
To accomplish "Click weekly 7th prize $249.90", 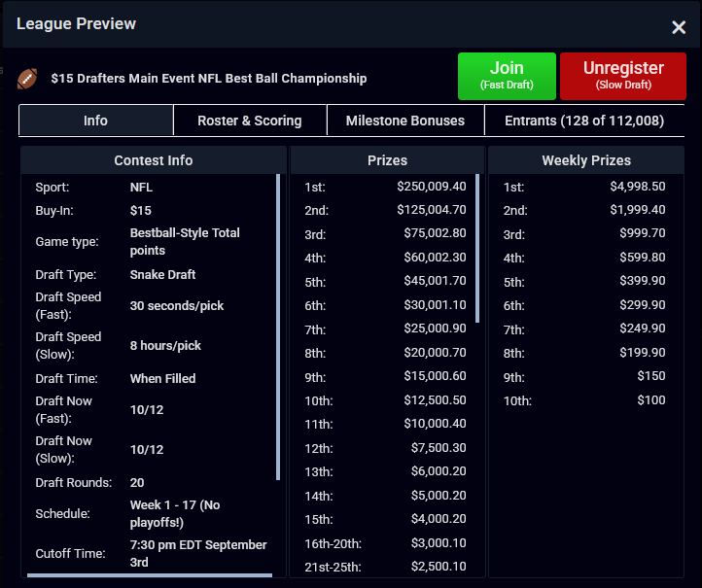I will pos(643,328).
